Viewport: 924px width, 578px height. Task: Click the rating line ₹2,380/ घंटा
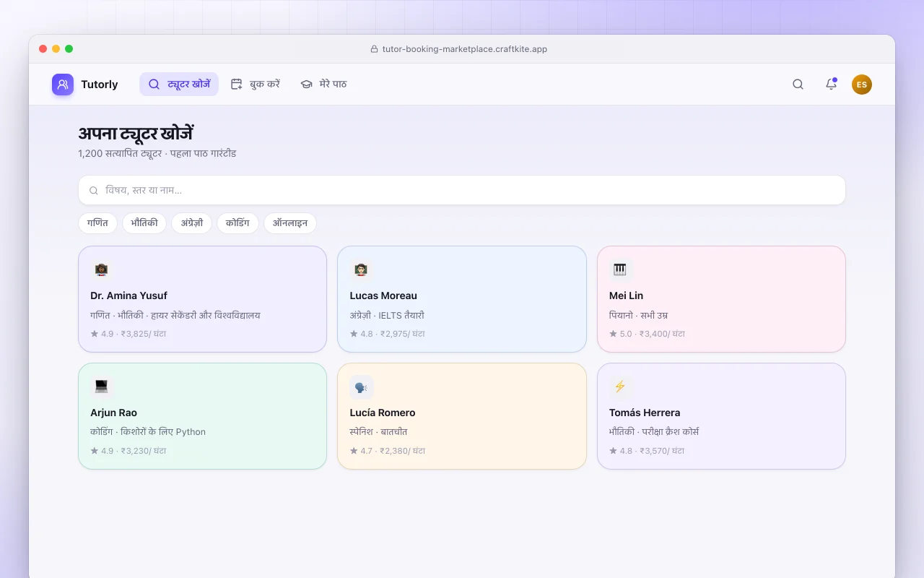point(388,451)
